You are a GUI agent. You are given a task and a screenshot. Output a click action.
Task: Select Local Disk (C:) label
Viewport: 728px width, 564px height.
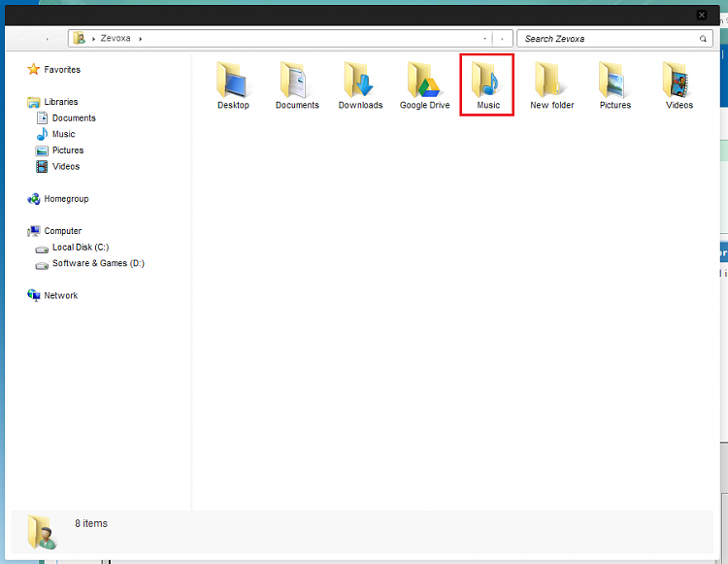(x=81, y=247)
